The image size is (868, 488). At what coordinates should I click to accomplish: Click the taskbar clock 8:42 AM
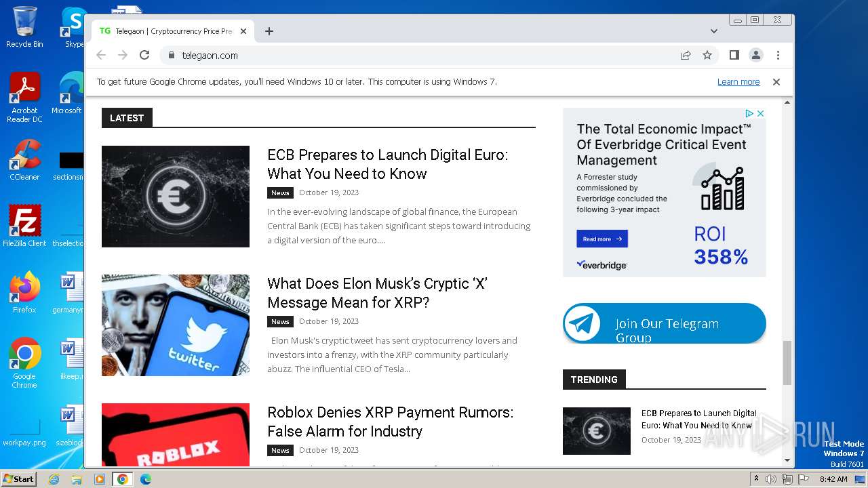(833, 479)
